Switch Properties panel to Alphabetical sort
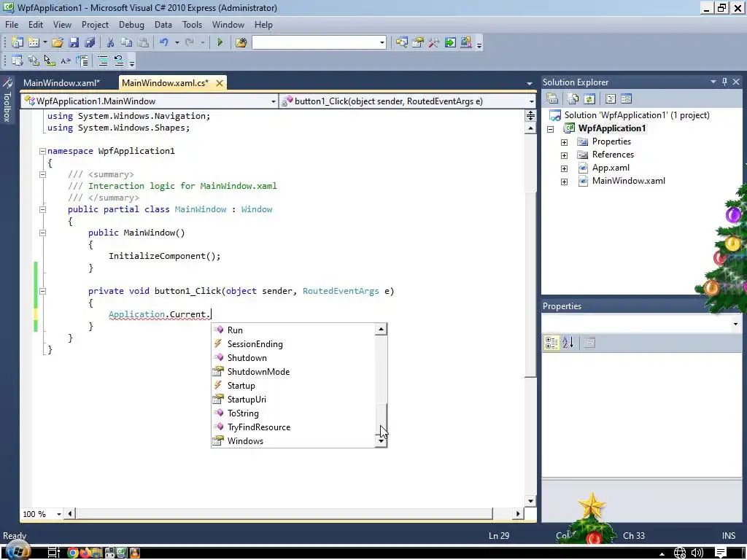This screenshot has height=560, width=747. 568,343
